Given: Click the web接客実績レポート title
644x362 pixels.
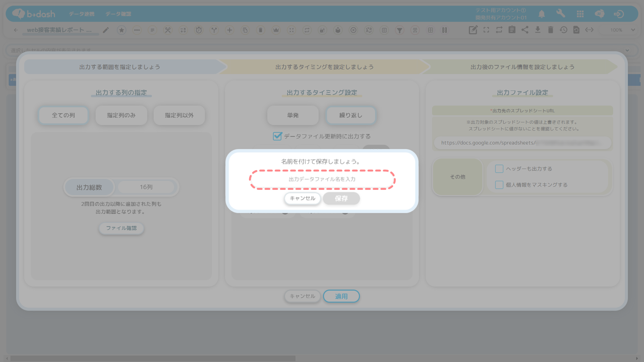Looking at the screenshot, I should (x=59, y=30).
